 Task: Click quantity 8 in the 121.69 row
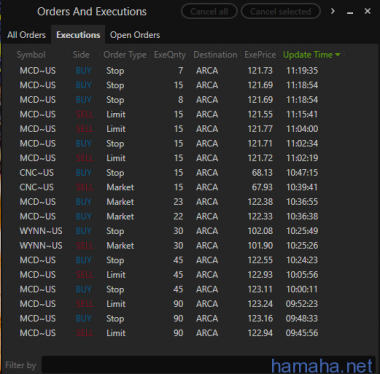point(180,100)
